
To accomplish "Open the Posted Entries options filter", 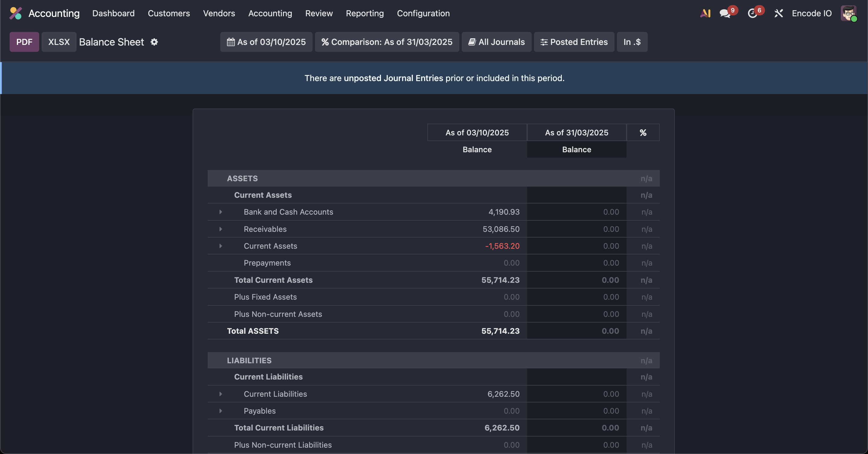I will click(574, 42).
